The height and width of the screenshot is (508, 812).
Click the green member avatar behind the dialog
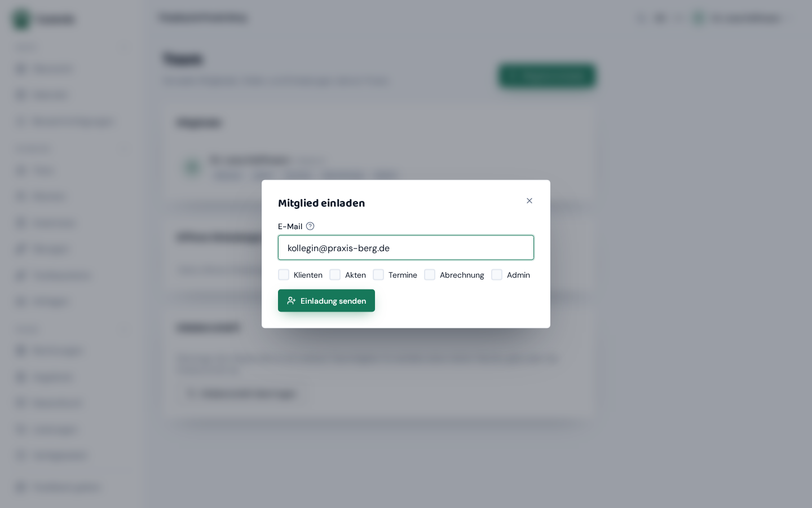[192, 168]
